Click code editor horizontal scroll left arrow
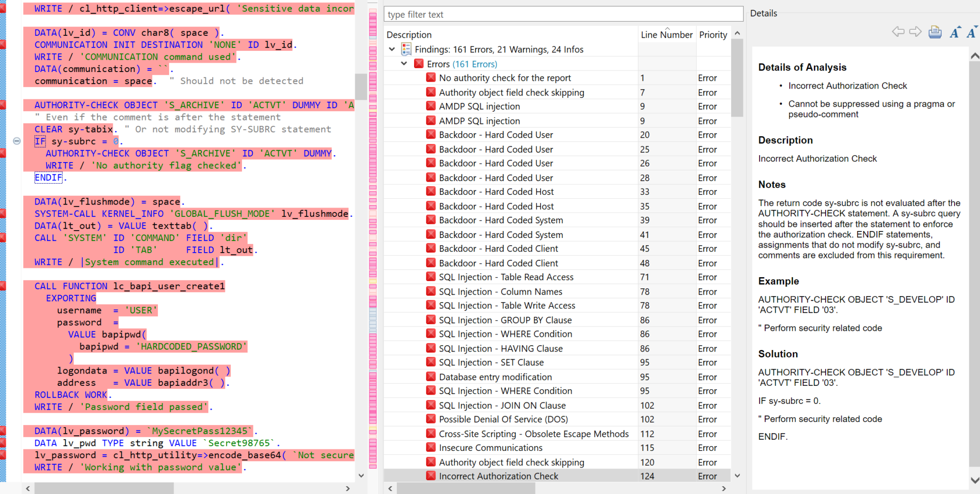 [28, 488]
